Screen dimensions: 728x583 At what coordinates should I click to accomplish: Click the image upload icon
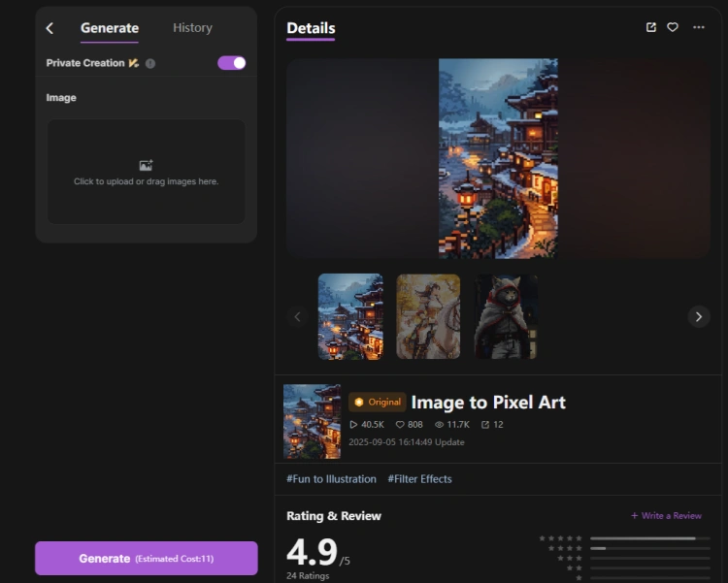[x=146, y=166]
